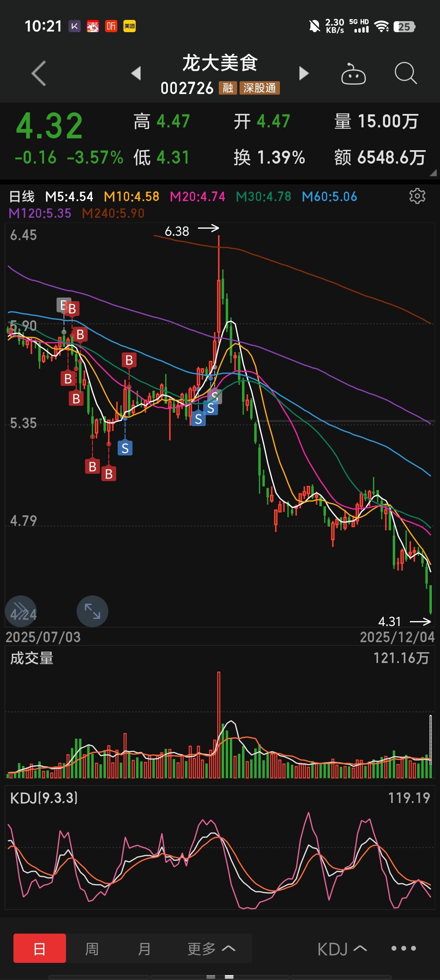This screenshot has height=980, width=440.
Task: Tap the battery indicator showing 25
Action: click(404, 27)
